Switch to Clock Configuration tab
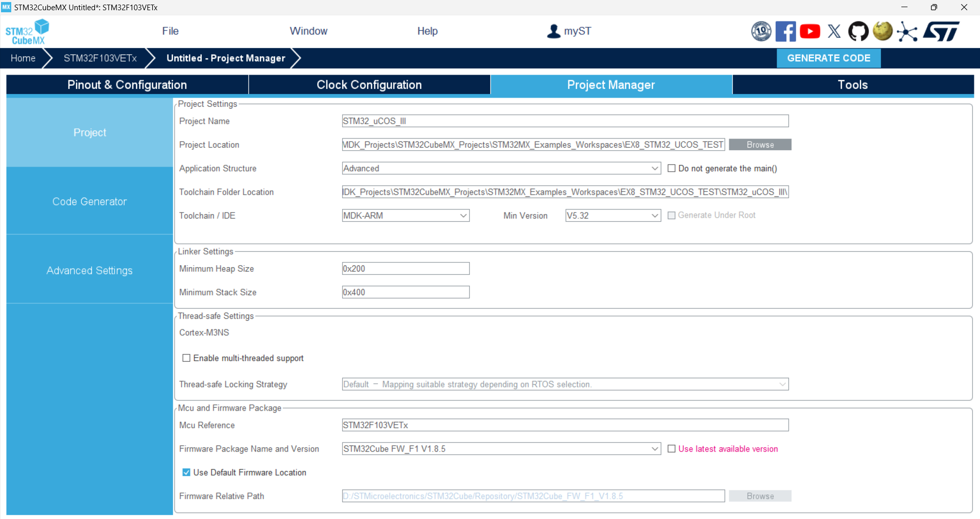 (x=369, y=85)
